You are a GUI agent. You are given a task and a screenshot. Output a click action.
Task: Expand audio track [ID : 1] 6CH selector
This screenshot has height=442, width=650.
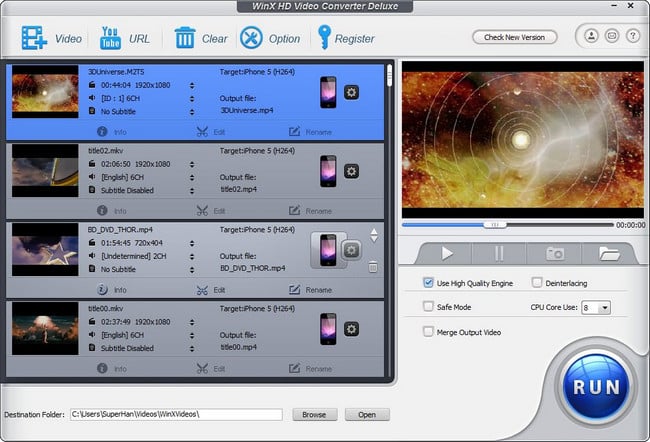[192, 98]
